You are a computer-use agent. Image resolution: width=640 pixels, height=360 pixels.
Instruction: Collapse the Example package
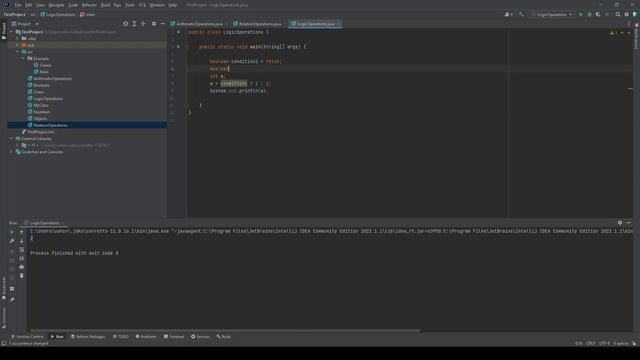pos(23,58)
